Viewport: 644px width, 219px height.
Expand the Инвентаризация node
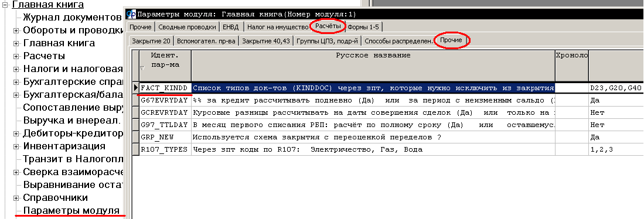tap(16, 146)
